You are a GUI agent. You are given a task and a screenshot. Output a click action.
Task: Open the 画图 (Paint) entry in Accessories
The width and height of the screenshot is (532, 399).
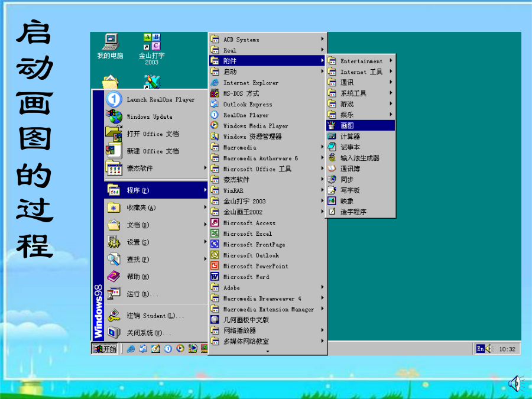(x=361, y=125)
